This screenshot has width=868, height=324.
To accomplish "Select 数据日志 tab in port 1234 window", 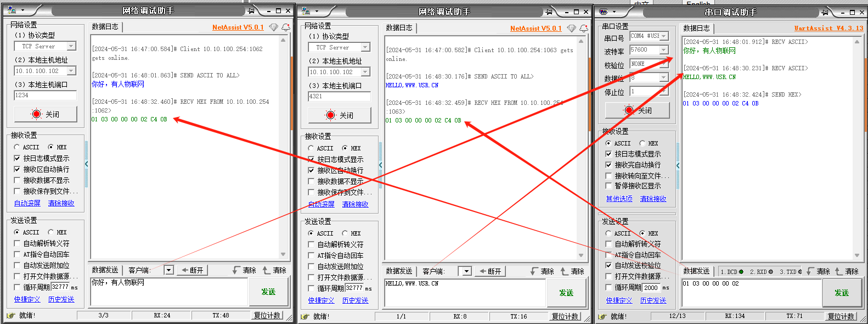I will (105, 27).
